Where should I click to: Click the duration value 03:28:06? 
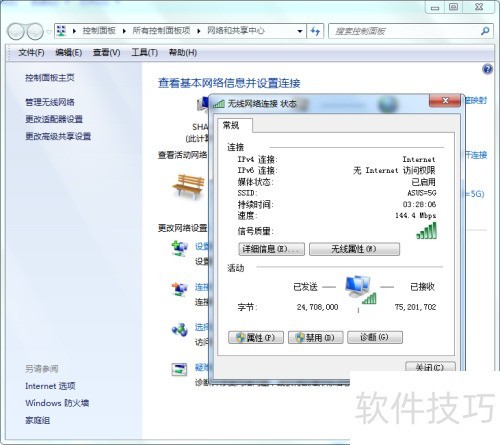(419, 204)
